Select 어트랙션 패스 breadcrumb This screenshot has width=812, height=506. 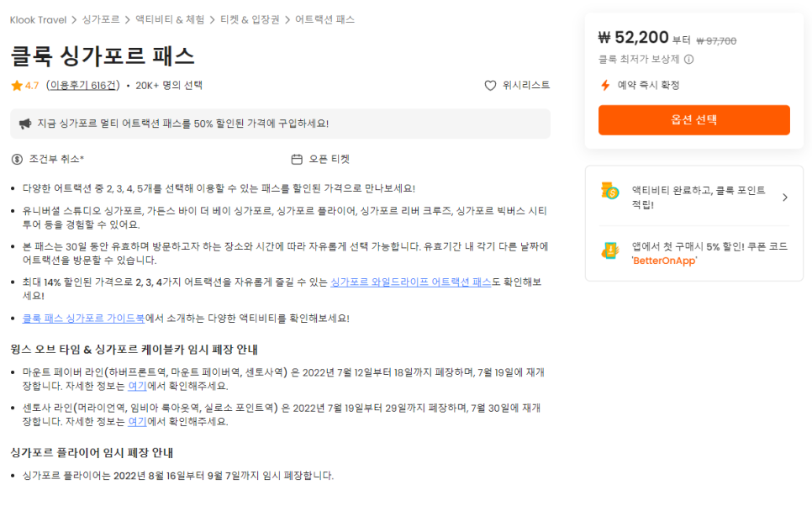pos(324,19)
